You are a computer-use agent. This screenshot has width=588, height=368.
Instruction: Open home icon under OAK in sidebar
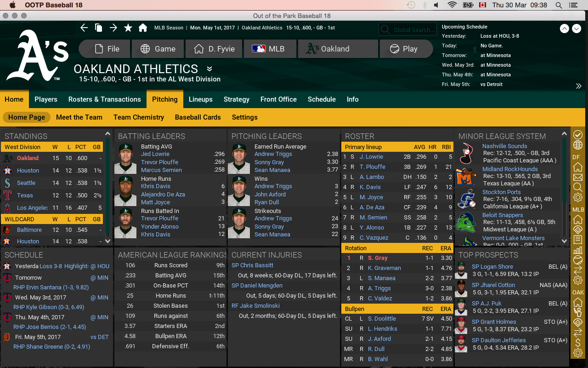tap(578, 302)
